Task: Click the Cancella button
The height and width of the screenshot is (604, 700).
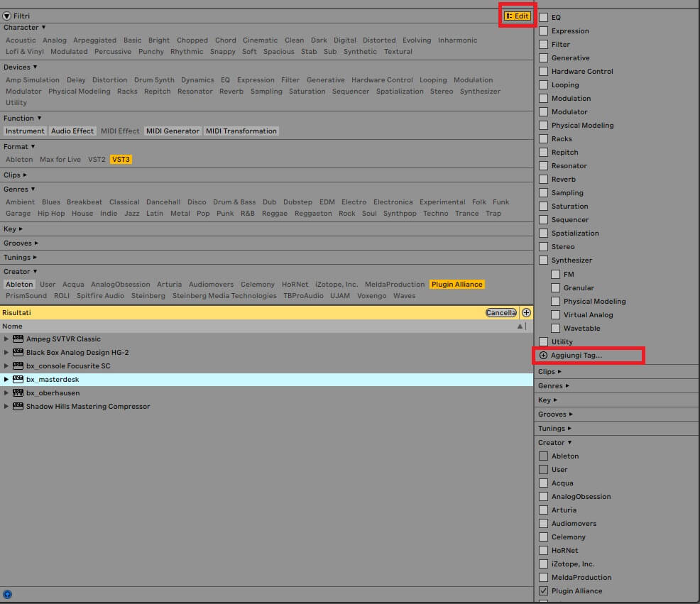Action: point(501,312)
